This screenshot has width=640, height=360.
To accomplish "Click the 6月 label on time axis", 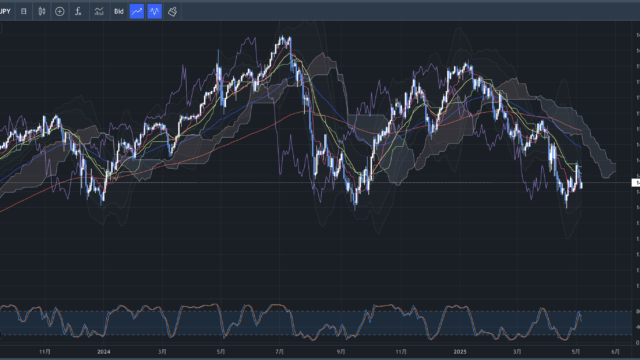I will click(x=615, y=351).
